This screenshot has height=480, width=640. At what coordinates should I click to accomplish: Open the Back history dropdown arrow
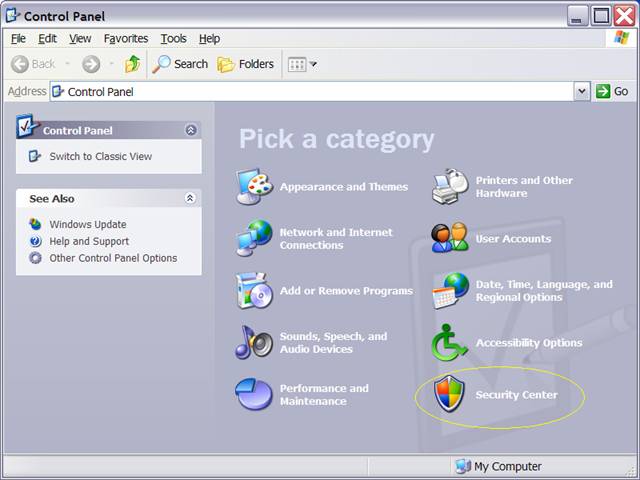(67, 64)
